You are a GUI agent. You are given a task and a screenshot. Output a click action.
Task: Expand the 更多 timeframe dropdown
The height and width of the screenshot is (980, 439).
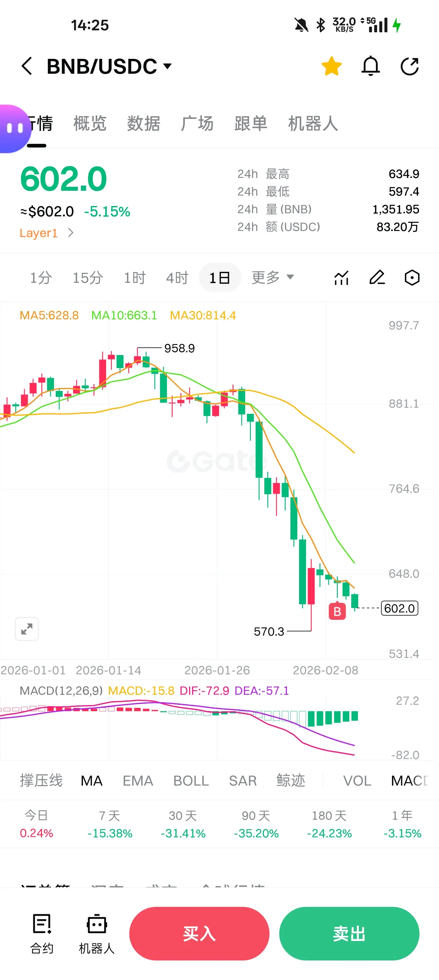point(273,277)
